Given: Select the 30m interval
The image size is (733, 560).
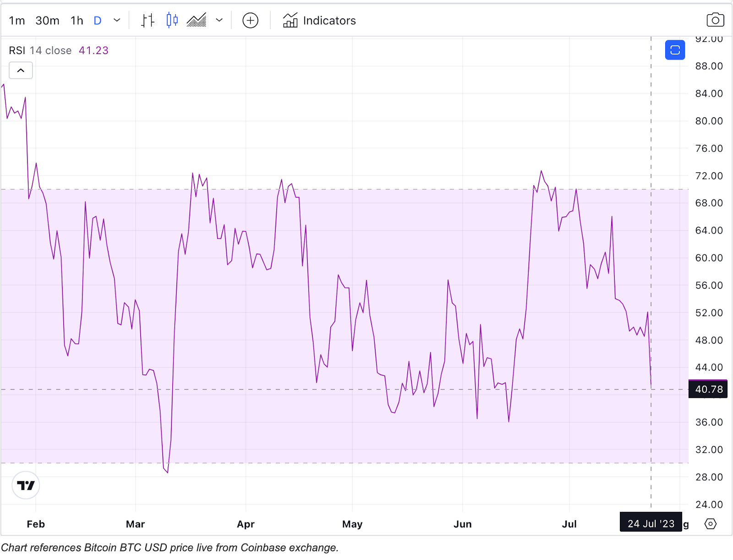Looking at the screenshot, I should pyautogui.click(x=47, y=21).
